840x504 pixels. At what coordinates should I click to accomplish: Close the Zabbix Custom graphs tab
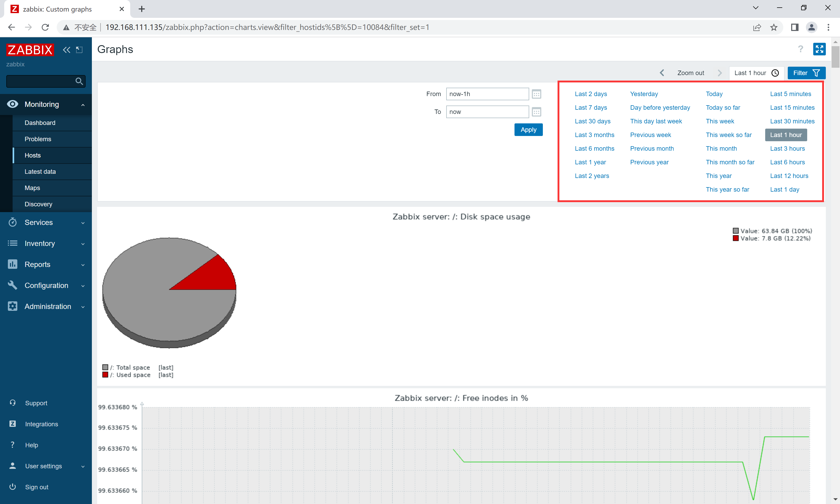122,9
